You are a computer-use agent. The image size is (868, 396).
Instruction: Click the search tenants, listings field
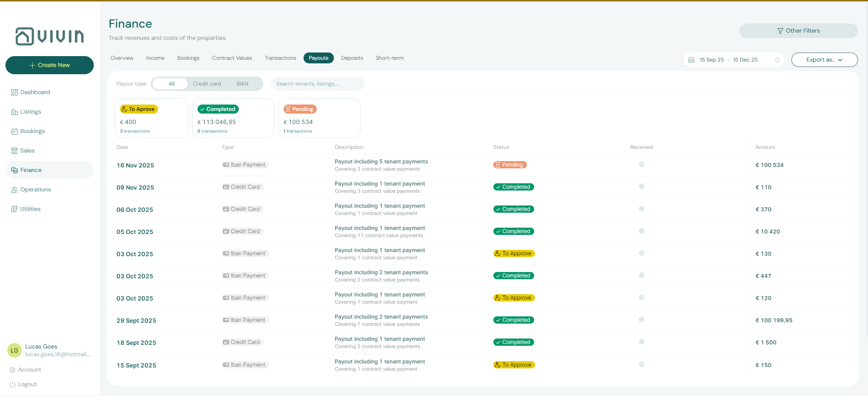317,84
